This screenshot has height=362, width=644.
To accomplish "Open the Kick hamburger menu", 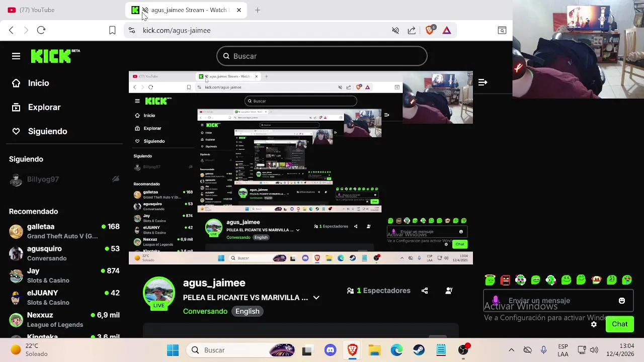I will click(x=16, y=56).
